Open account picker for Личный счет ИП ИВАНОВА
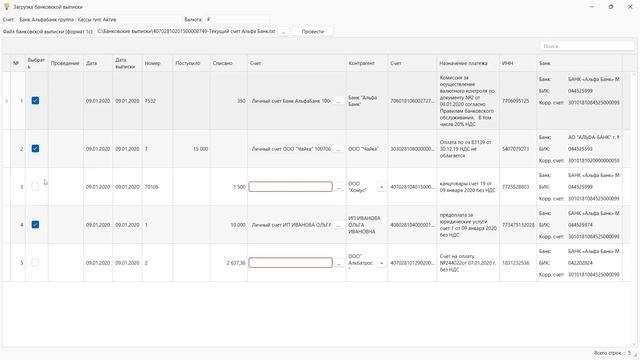The width and height of the screenshot is (640, 360). point(338,225)
